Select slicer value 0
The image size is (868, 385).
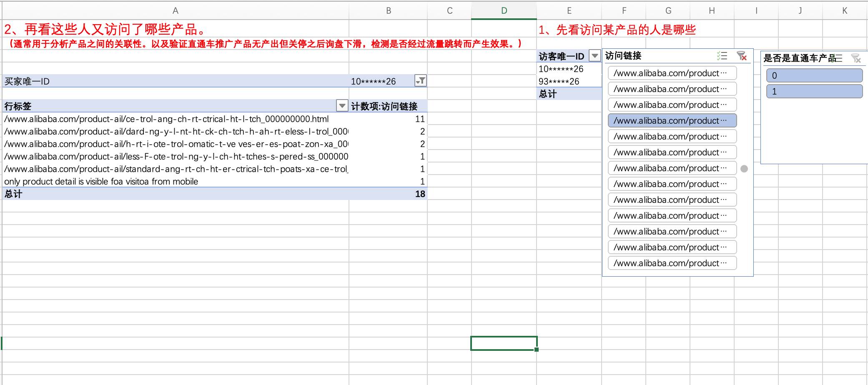(x=814, y=75)
